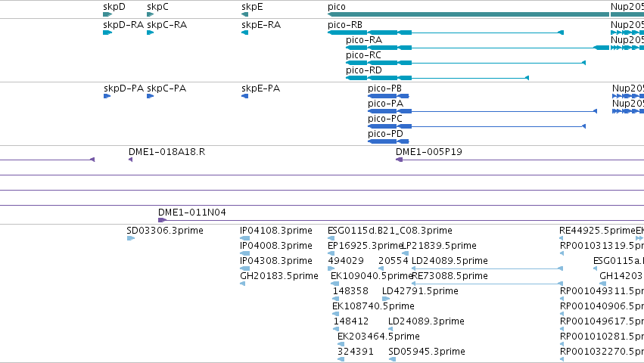Click the pico-PB protein label
This screenshot has height=363, width=644.
385,88
